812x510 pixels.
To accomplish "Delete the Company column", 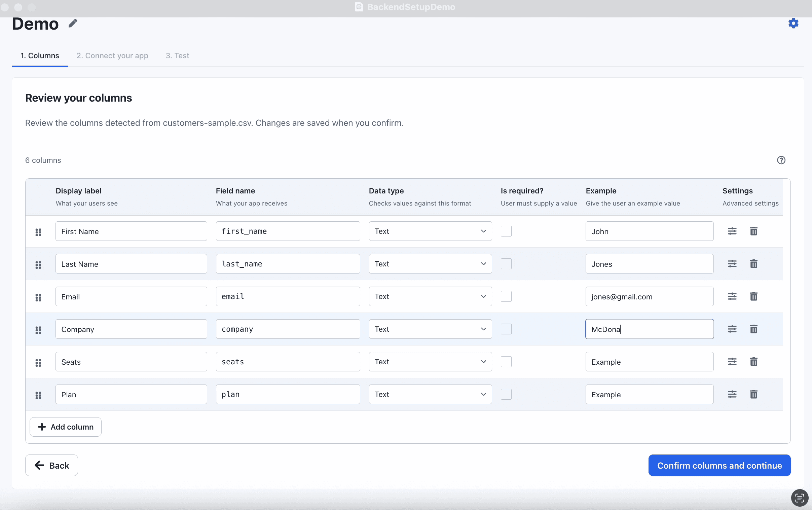I will [753, 329].
